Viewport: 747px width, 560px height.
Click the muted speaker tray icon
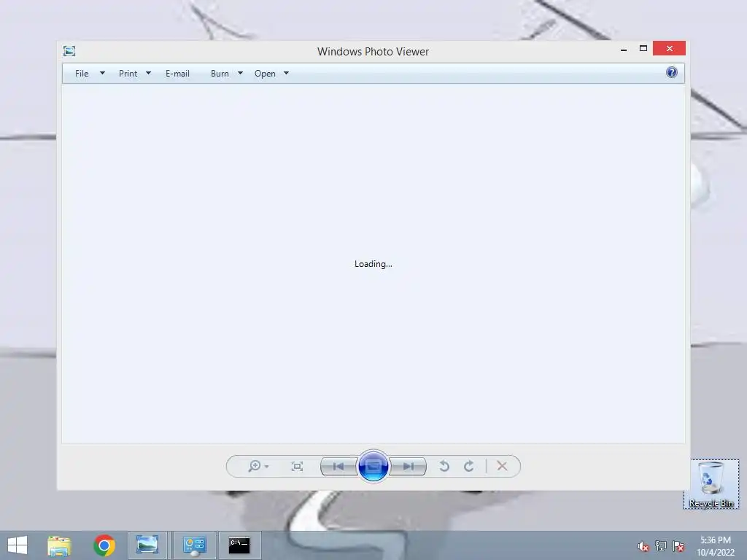(643, 547)
